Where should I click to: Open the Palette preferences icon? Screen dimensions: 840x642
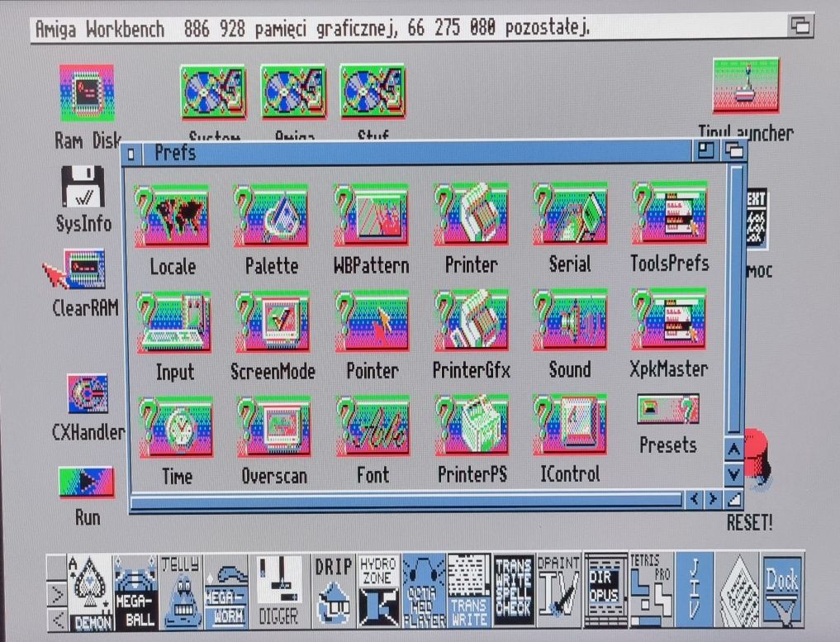click(271, 216)
